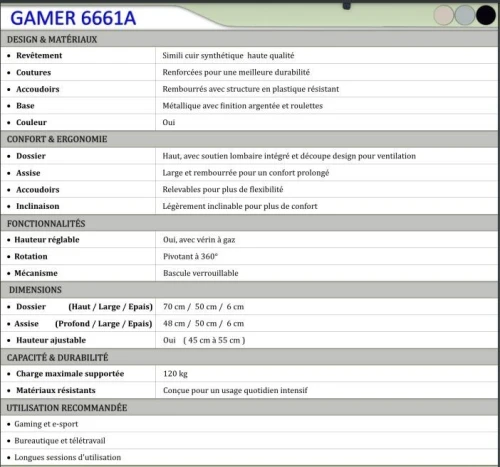Click the Rotation label
The image size is (500, 467).
pos(31,256)
